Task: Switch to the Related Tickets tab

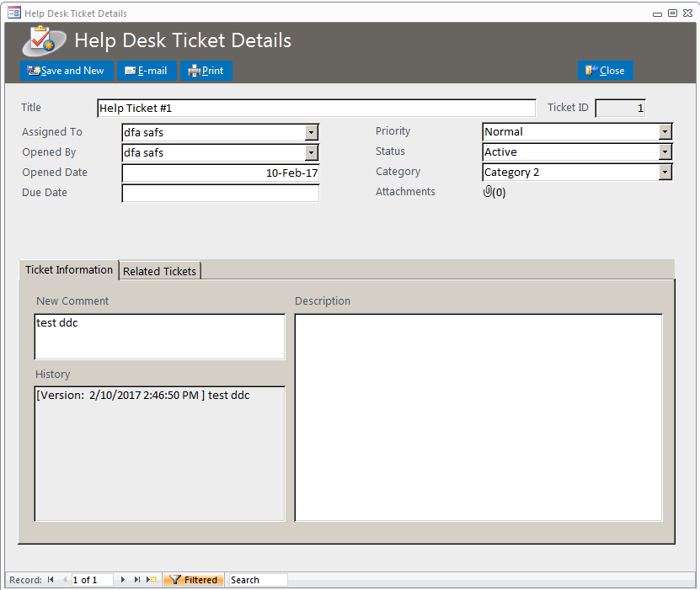Action: (160, 271)
